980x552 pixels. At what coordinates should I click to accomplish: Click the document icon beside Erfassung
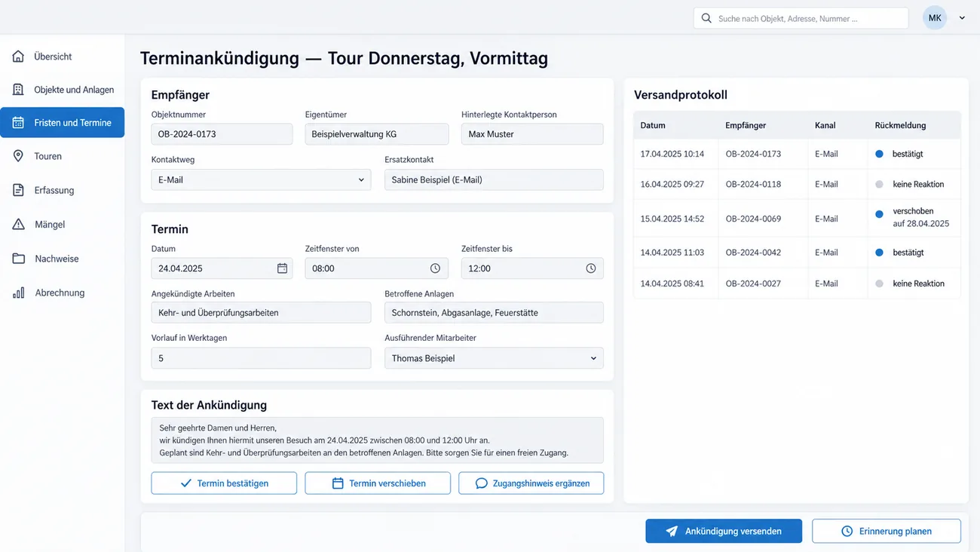point(18,190)
